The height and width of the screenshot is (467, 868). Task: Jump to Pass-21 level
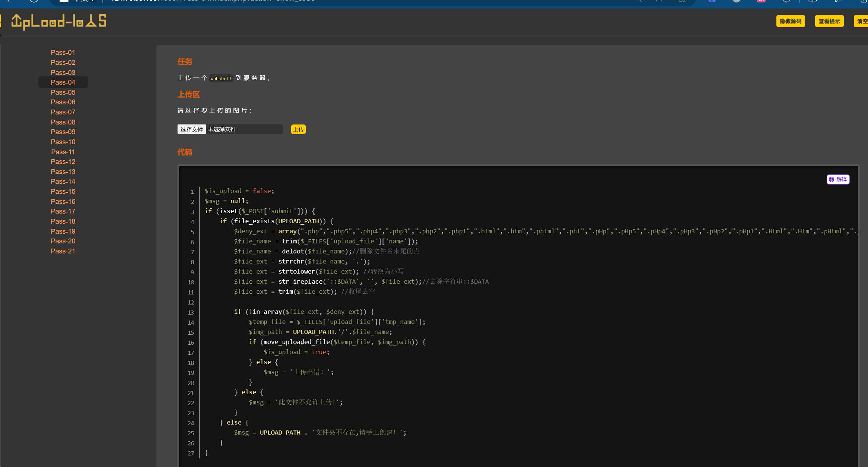tap(63, 251)
